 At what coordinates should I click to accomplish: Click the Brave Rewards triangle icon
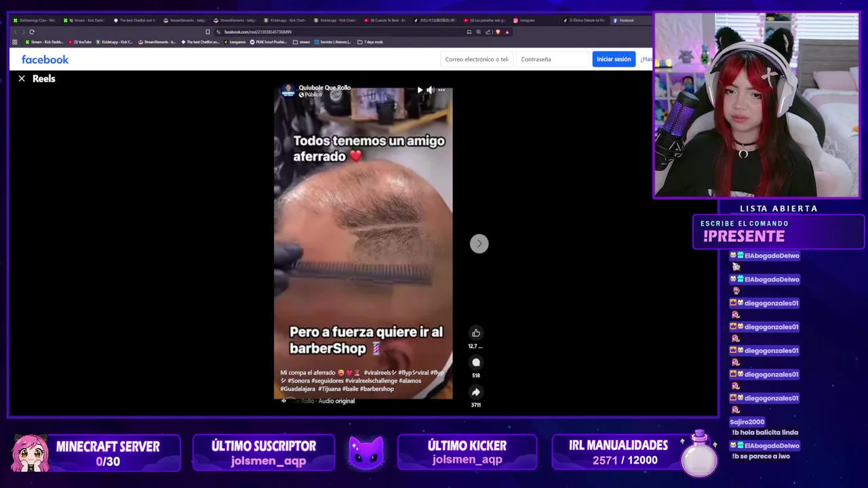(x=507, y=32)
